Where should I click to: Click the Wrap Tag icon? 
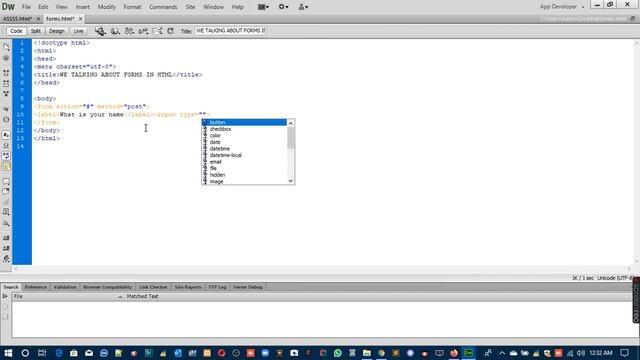point(6,202)
